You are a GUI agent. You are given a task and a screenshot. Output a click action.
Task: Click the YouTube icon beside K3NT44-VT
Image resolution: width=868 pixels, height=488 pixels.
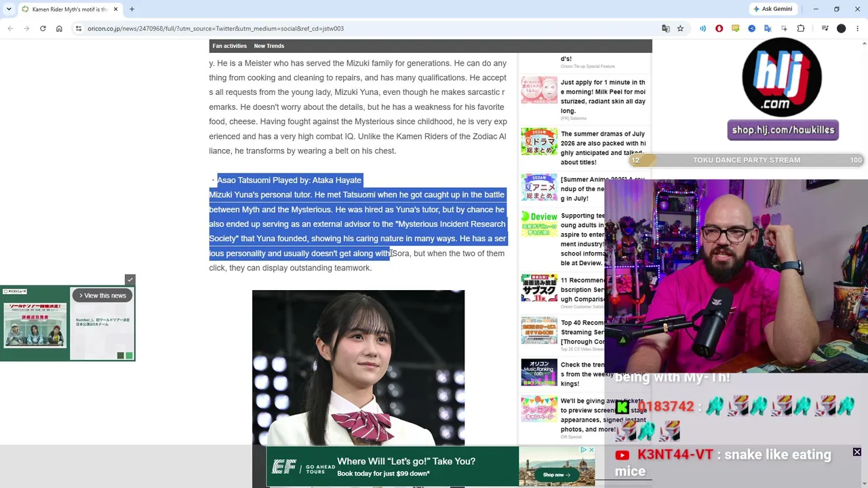[623, 455]
